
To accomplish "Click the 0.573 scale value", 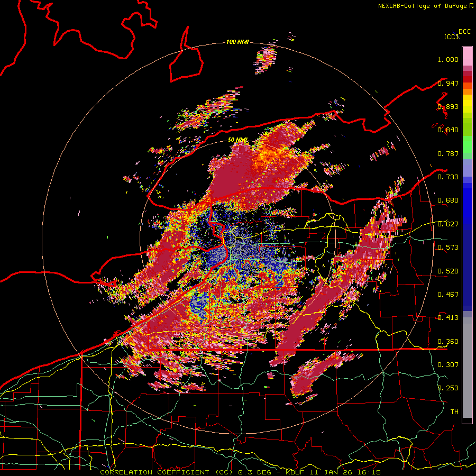I will point(448,248).
